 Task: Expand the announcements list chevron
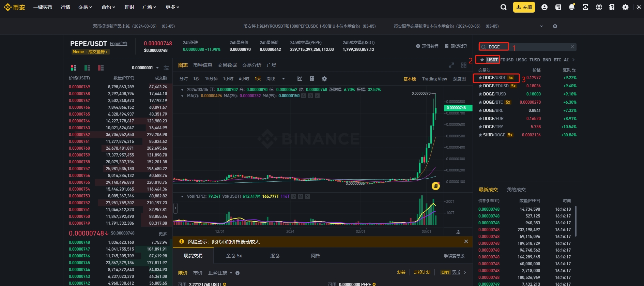coord(541,26)
